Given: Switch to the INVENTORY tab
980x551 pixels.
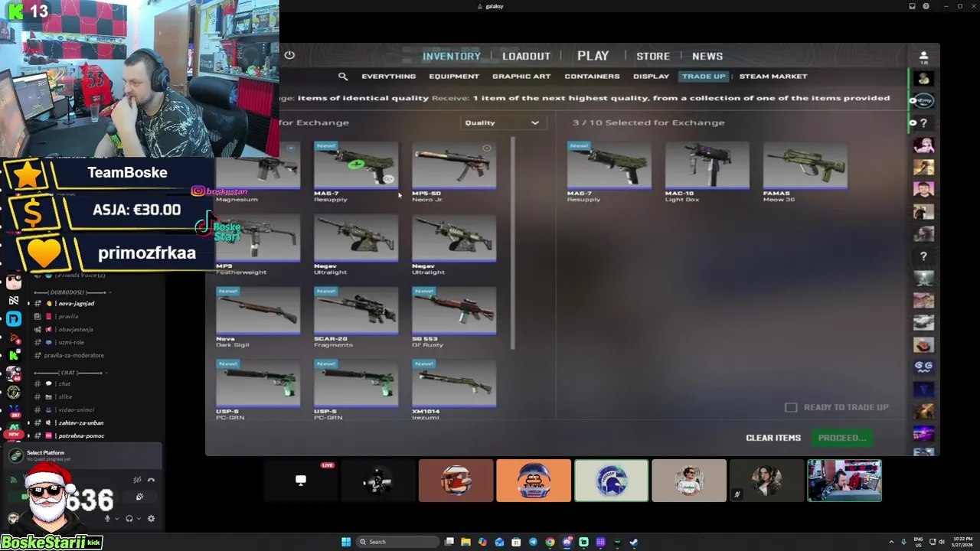Looking at the screenshot, I should pos(452,56).
